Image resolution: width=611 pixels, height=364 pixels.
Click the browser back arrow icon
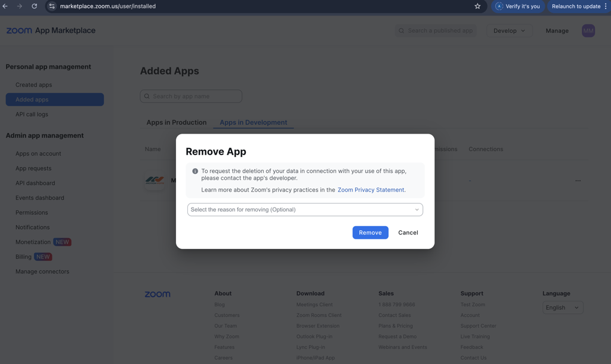[x=5, y=6]
